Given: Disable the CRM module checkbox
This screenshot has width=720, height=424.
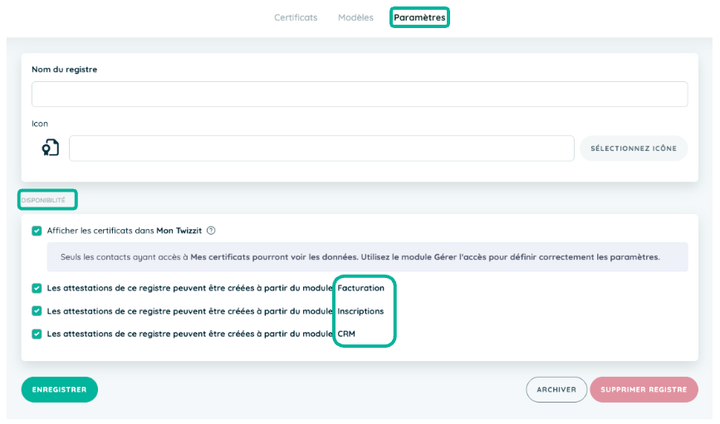Looking at the screenshot, I should tap(37, 334).
